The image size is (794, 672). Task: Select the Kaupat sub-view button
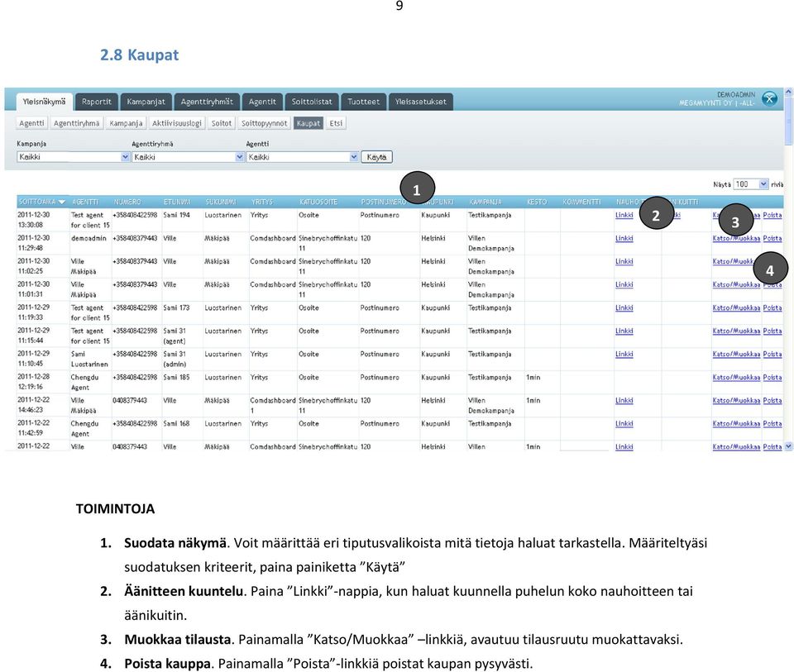click(309, 123)
